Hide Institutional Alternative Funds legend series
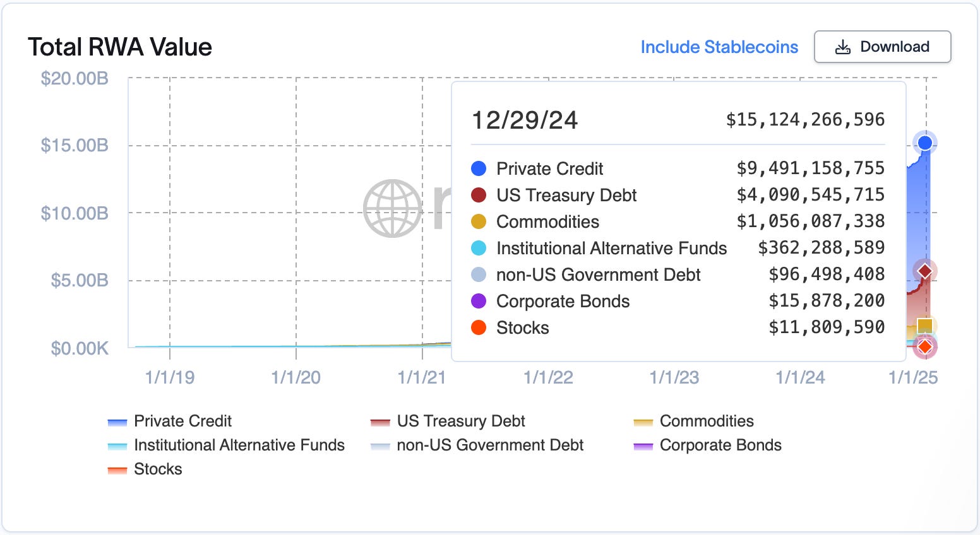Screen dimensions: 980x535 (x=226, y=445)
